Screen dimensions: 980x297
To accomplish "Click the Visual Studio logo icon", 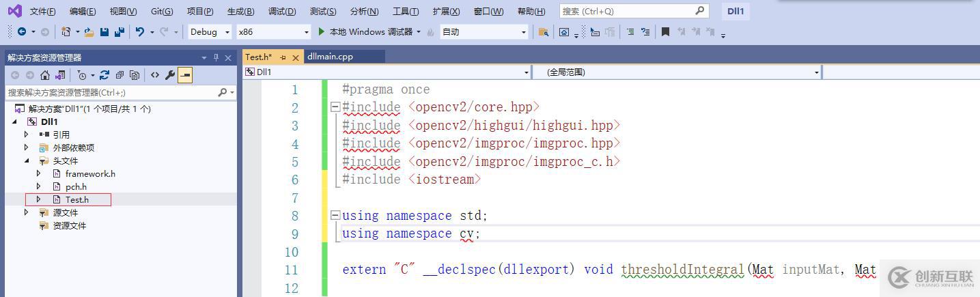I will pos(14,11).
